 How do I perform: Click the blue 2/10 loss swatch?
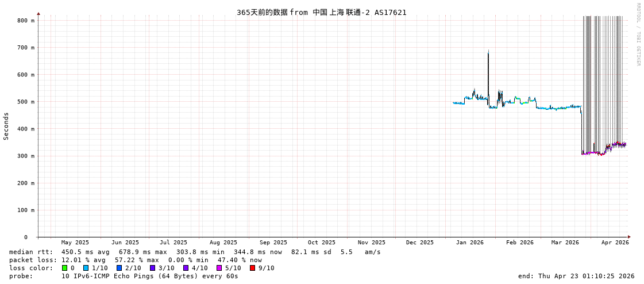point(119,268)
